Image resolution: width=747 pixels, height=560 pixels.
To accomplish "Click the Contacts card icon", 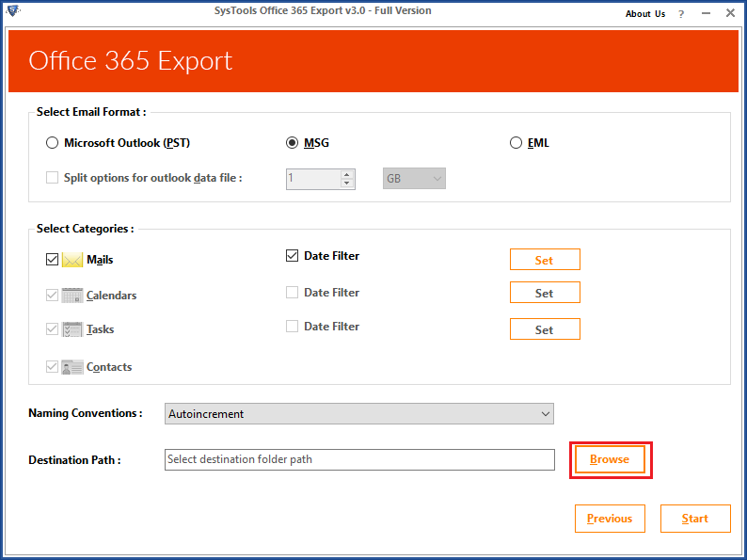I will coord(72,367).
